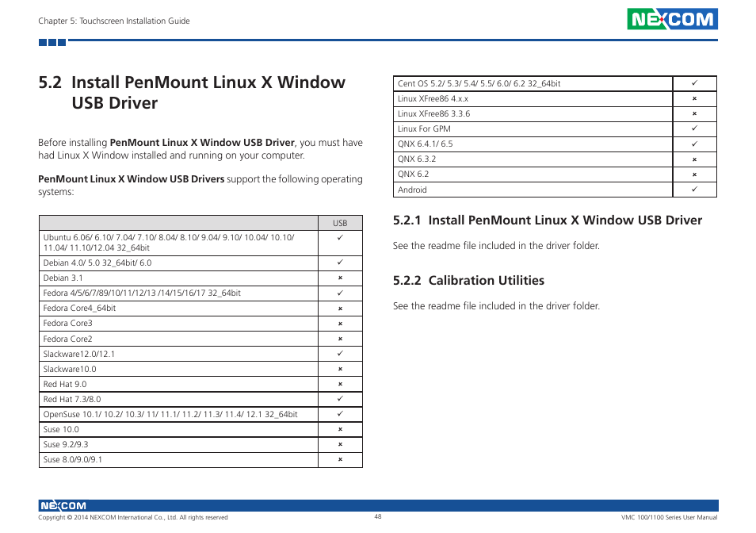Click the OpenSuse versions cell
Screen dimensions: 756x533
179,414
